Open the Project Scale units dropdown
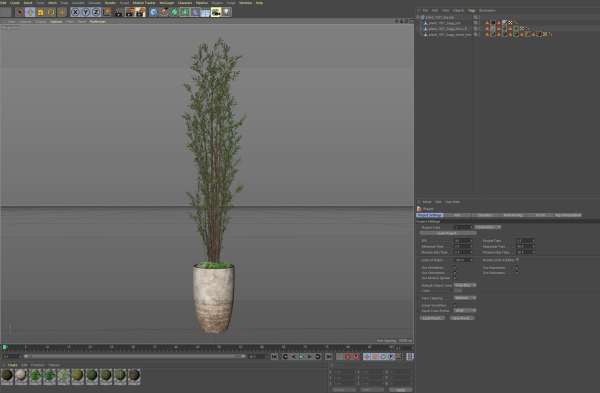600x393 pixels. point(488,227)
